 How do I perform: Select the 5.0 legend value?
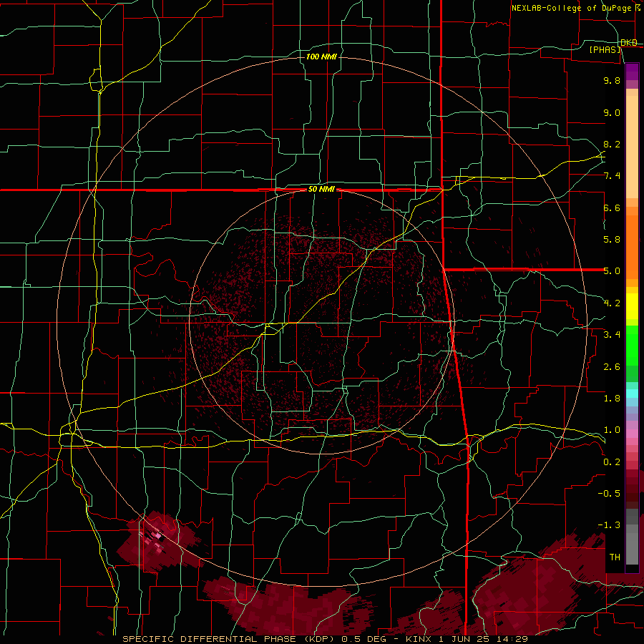coord(612,271)
